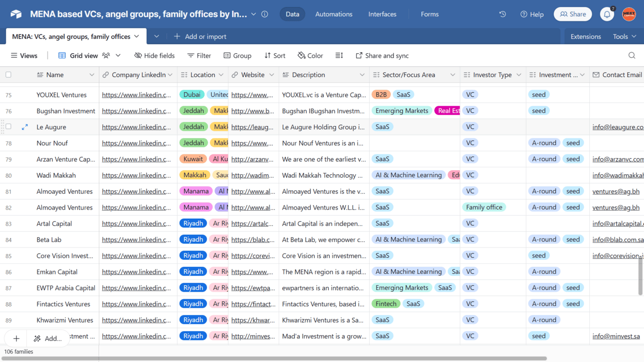Open the Tools dropdown menu
Viewport: 644px width, 362px height.
[x=624, y=36]
